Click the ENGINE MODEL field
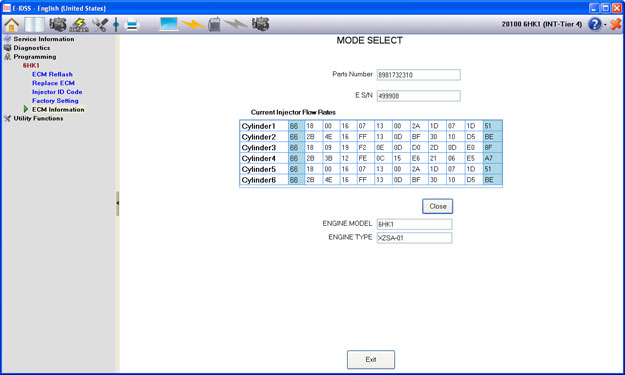Screen dimensions: 625x375 pyautogui.click(x=414, y=224)
